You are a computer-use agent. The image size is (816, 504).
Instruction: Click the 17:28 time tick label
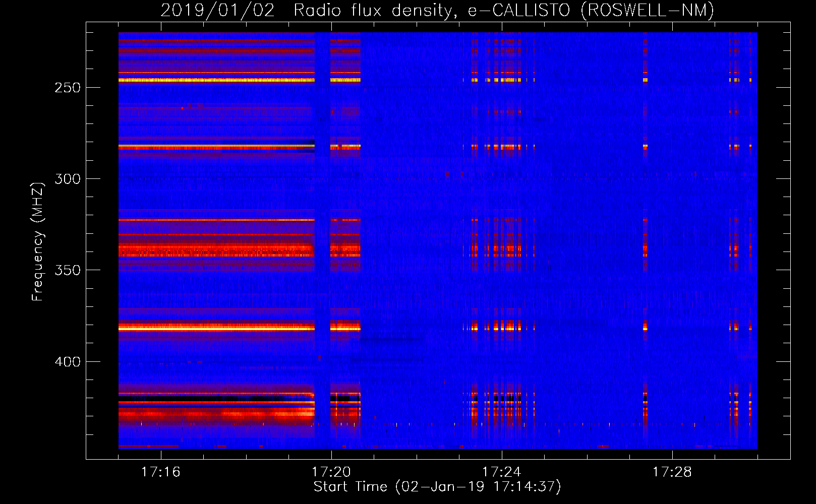point(672,472)
